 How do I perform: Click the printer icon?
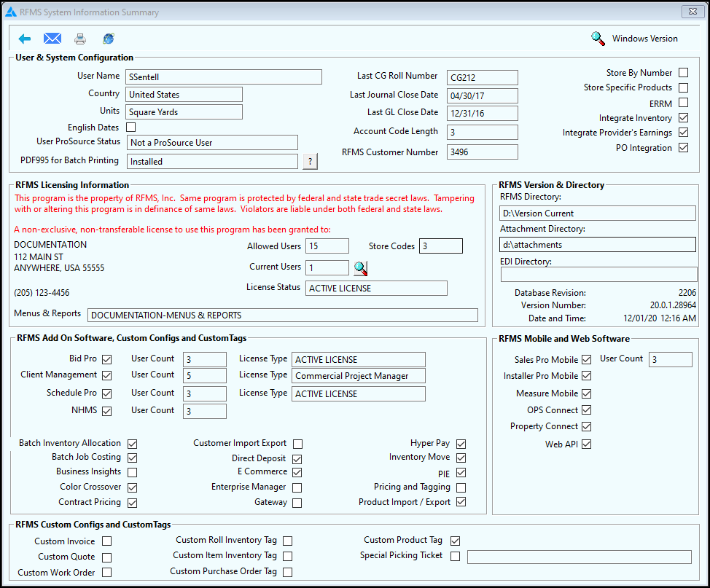(80, 39)
